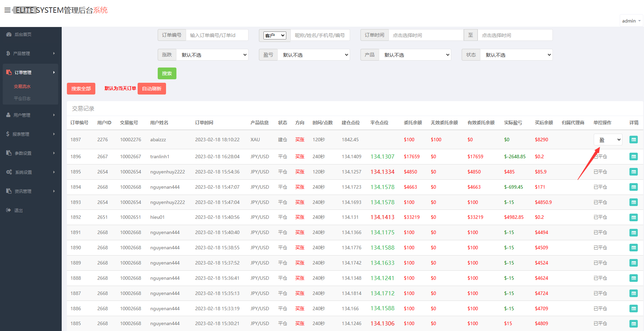
Task: Open details icon for order 1885
Action: point(634,323)
